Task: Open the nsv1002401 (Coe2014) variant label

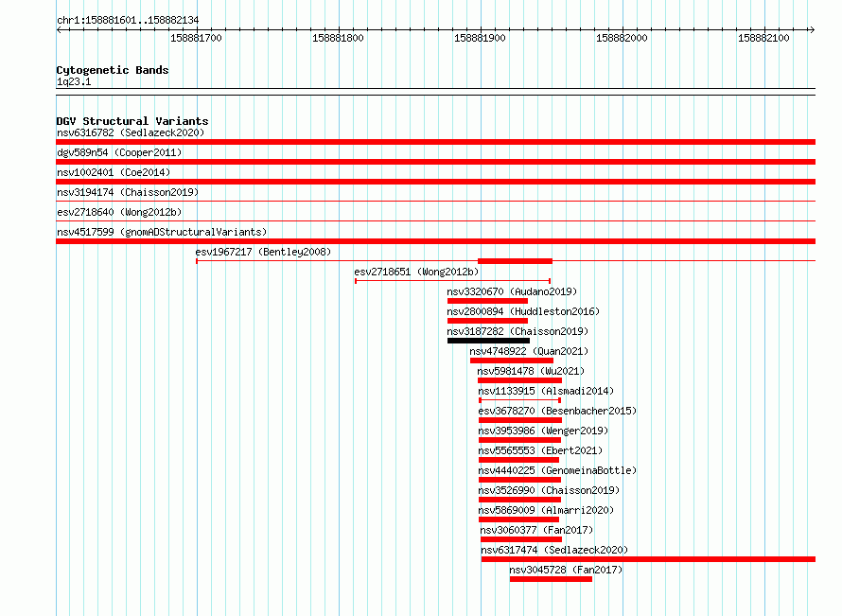Action: (x=114, y=172)
